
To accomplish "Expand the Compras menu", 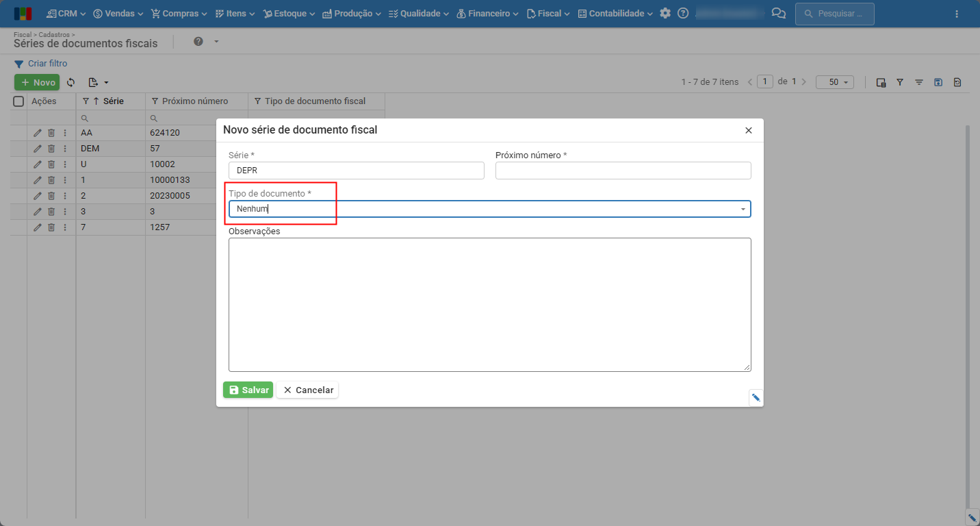I will click(x=179, y=13).
